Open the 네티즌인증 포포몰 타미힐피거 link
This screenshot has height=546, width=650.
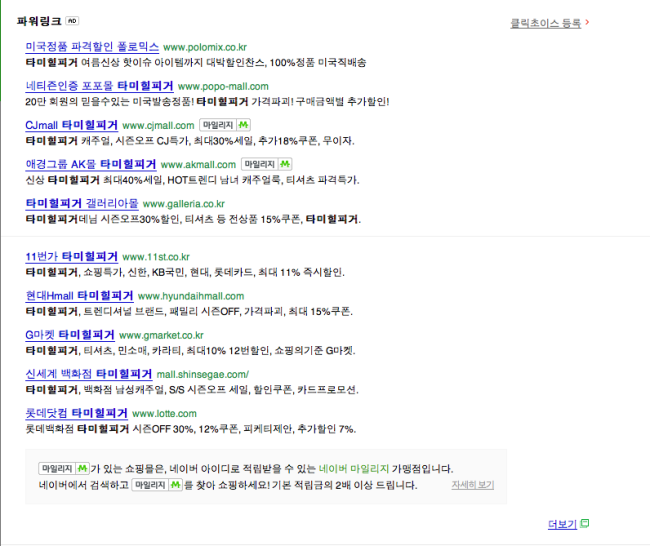point(99,86)
